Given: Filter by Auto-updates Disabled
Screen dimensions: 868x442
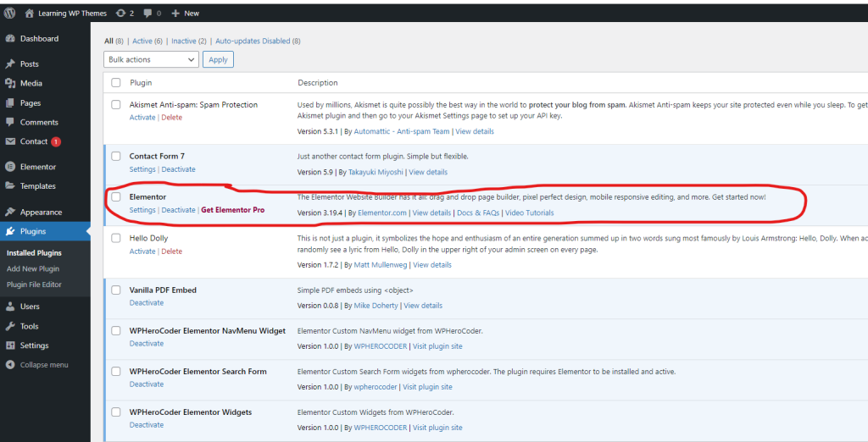Looking at the screenshot, I should (253, 41).
